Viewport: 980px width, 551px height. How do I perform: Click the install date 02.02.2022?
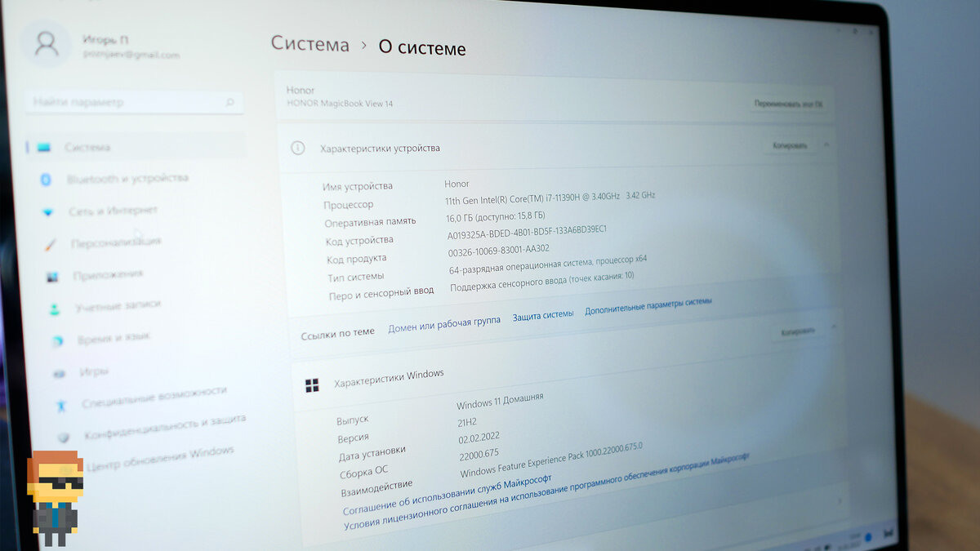[x=479, y=438]
